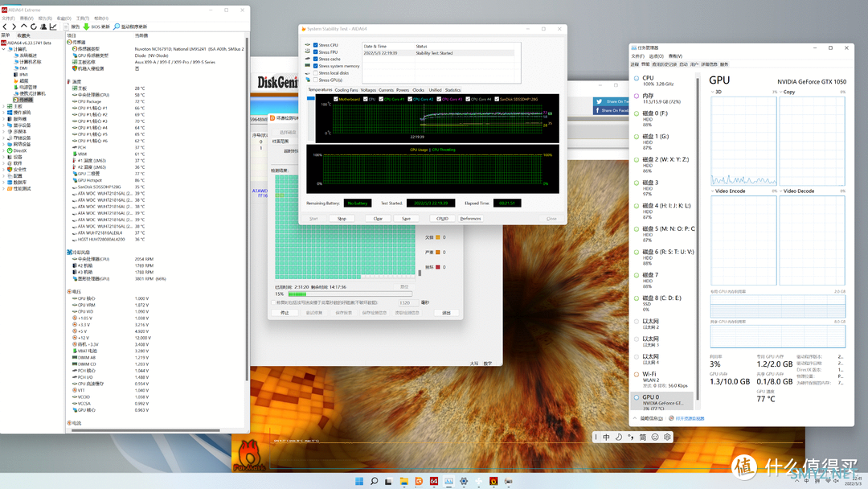Toggle Stress CPU checkbox
The image size is (868, 489).
316,45
